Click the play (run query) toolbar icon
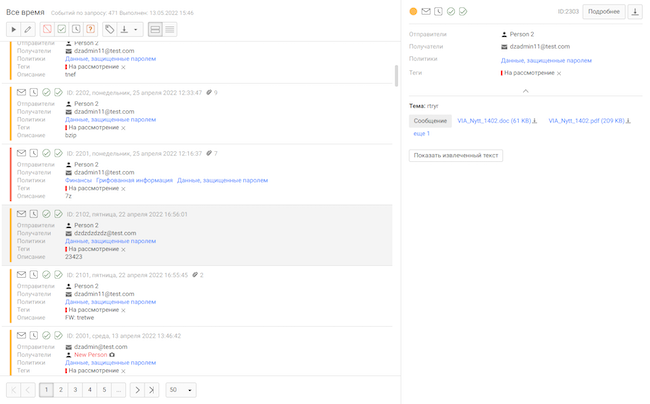650x404 pixels. 14,30
